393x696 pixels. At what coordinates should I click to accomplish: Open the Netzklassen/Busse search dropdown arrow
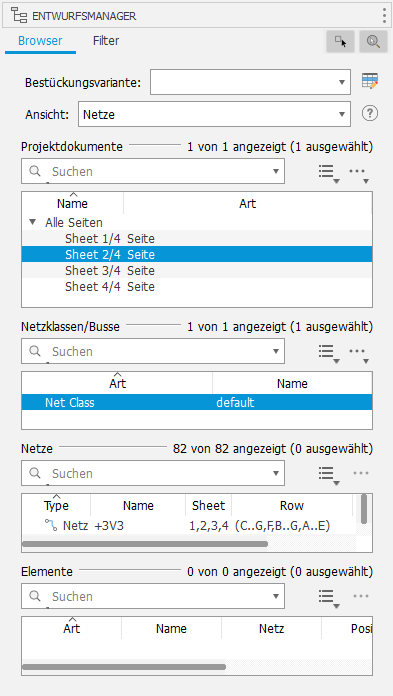(x=275, y=352)
